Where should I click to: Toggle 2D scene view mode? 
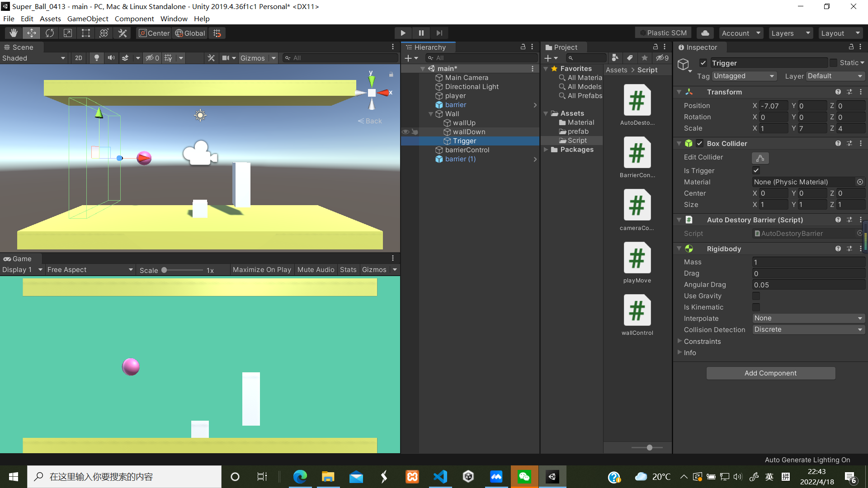tap(79, 58)
